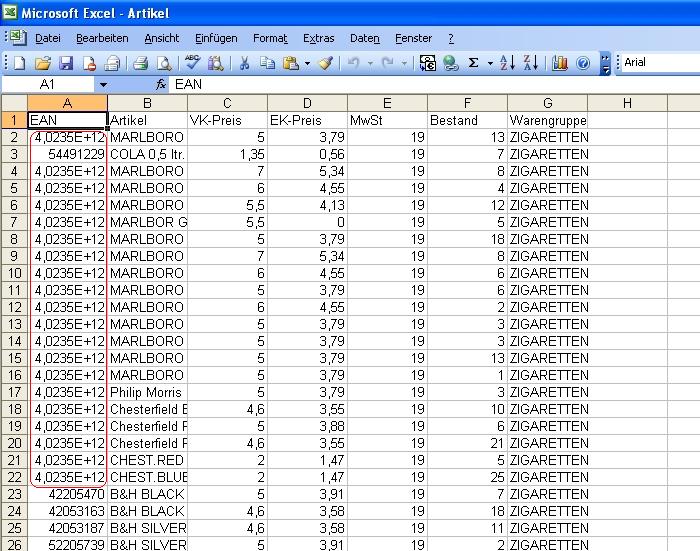700x551 pixels.
Task: Open the paste options dropdown arrow
Action: [x=307, y=63]
